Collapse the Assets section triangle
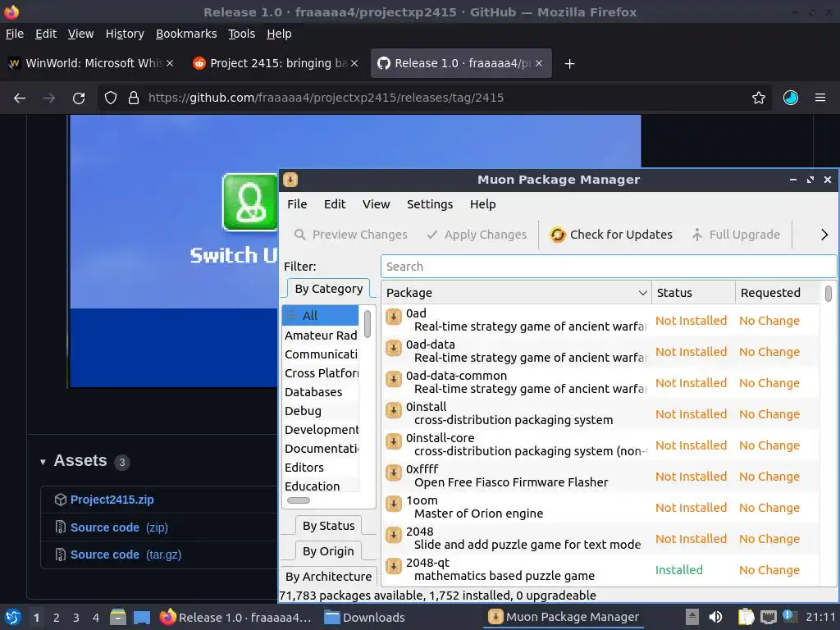Viewport: 840px width, 630px height. (43, 462)
